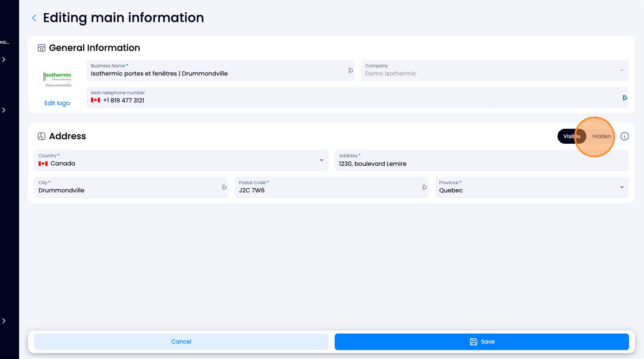The image size is (644, 359).
Task: Click the Canada flag in telephone field
Action: coord(95,100)
